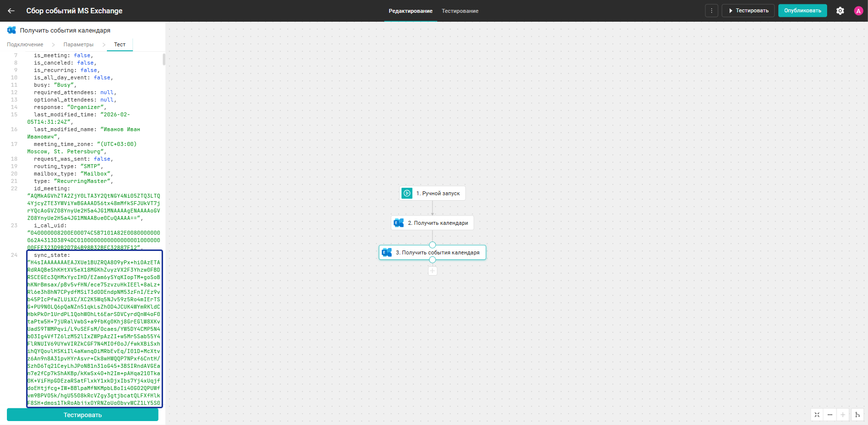Click the panel heading "Получить события календаря"
The width and height of the screenshot is (868, 425).
click(65, 30)
